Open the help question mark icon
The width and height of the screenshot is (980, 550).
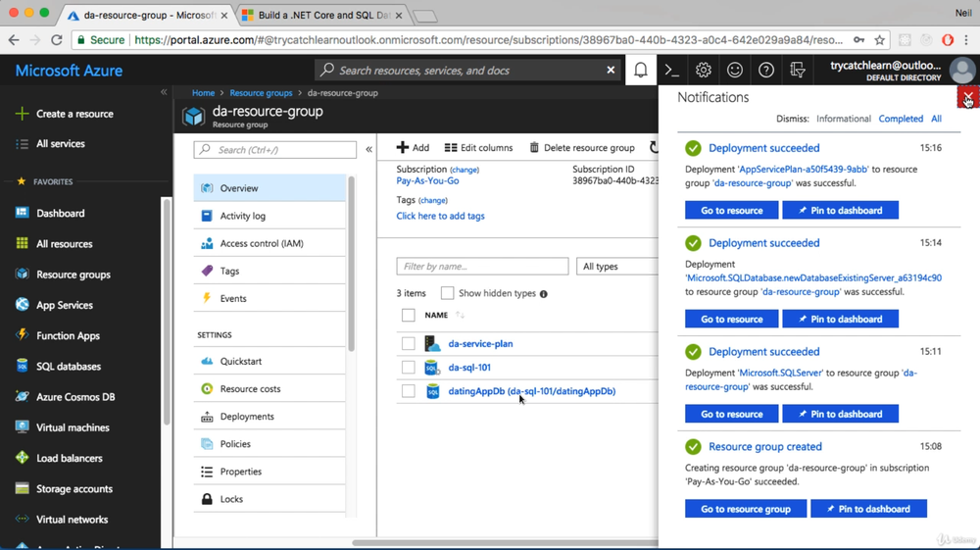tap(766, 71)
